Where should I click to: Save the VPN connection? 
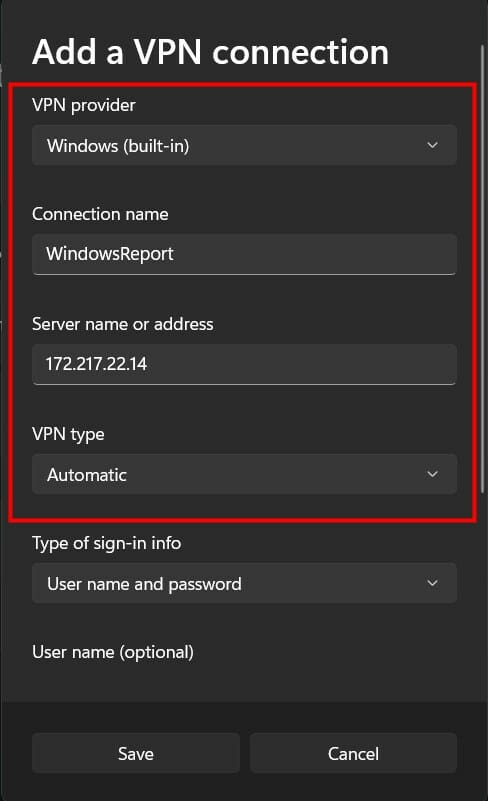[136, 753]
